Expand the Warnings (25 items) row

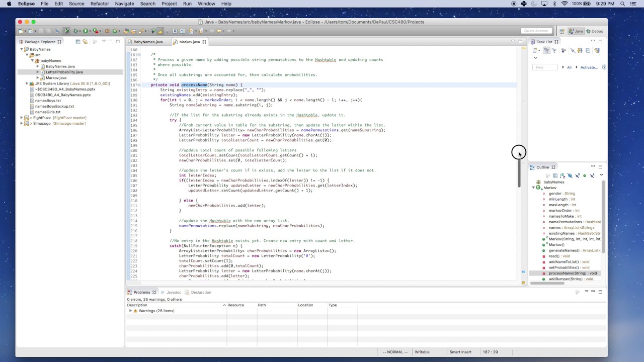click(130, 311)
